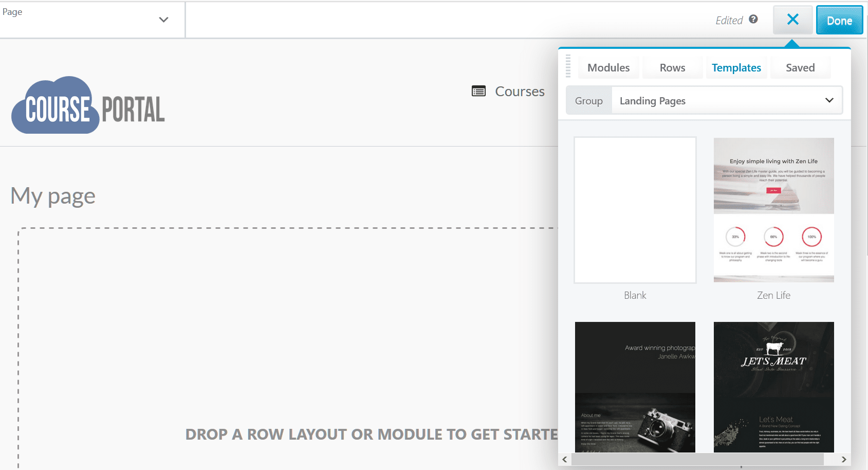Switch to the Modules tab
868x470 pixels.
(608, 67)
